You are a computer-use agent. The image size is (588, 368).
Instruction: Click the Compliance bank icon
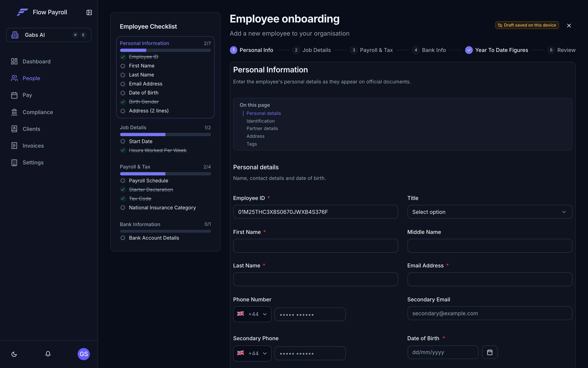tap(14, 112)
